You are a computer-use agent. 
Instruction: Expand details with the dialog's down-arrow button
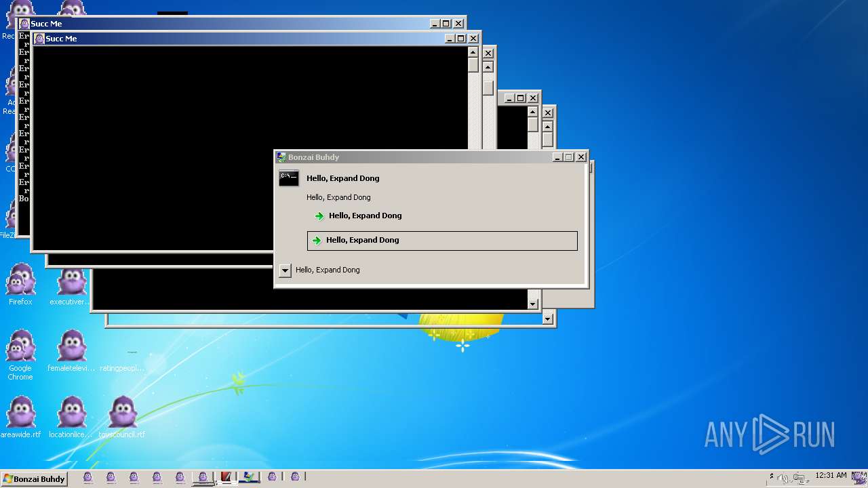click(x=285, y=270)
